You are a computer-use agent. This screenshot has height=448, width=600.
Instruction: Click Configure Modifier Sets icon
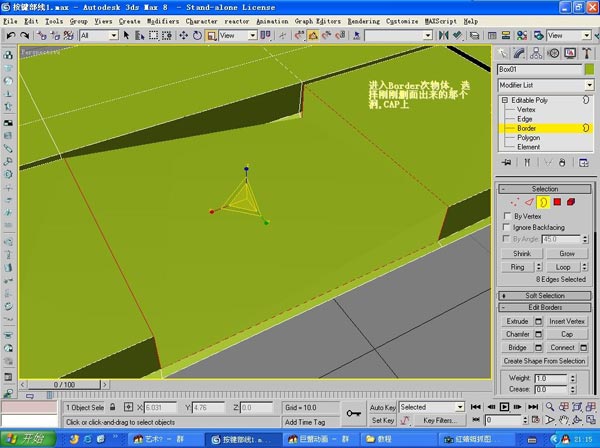click(x=584, y=162)
